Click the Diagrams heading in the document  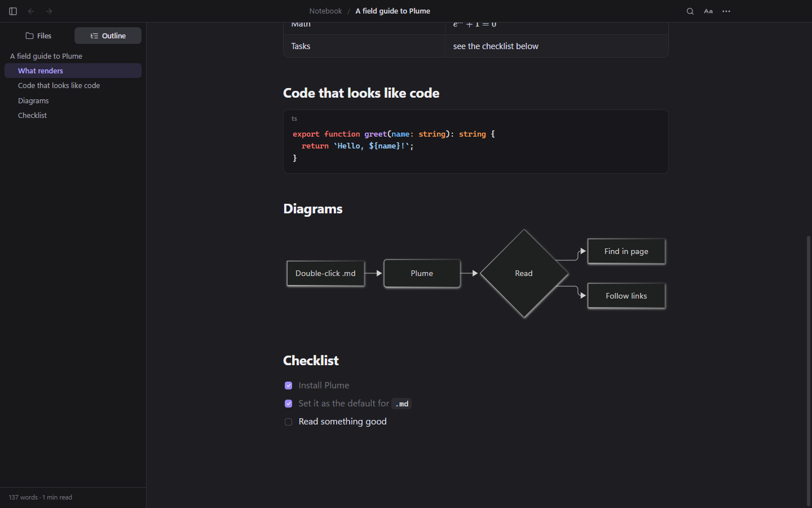[313, 209]
